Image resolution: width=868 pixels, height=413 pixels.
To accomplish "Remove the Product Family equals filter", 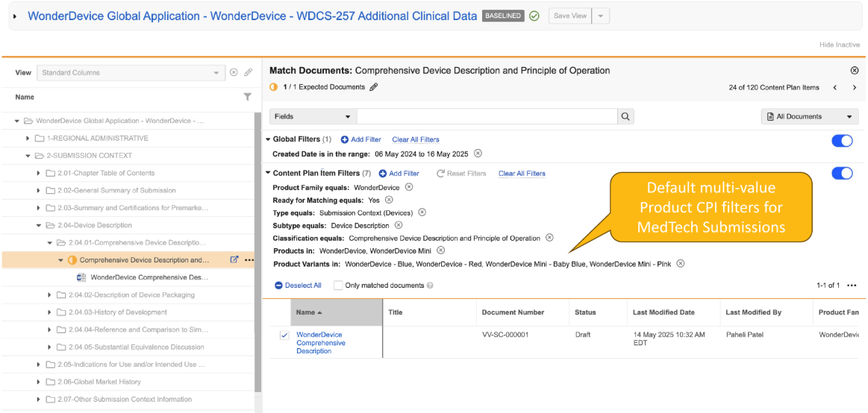I will (x=409, y=187).
